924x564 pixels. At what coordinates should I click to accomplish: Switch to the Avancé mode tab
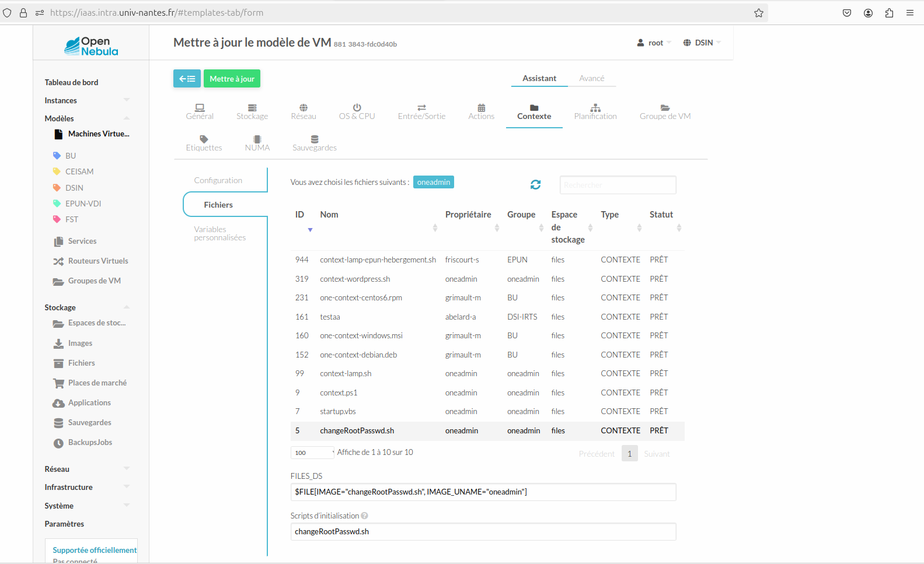click(591, 78)
